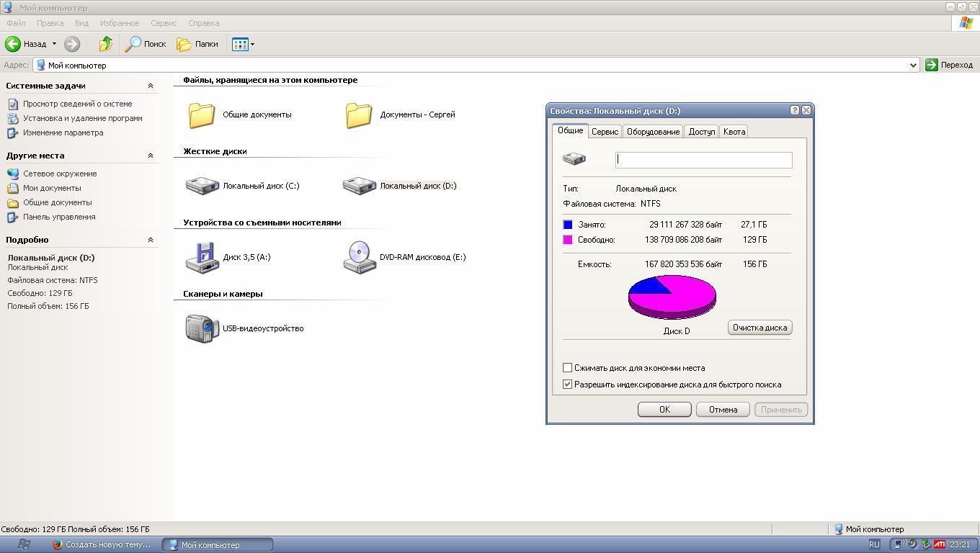Viewport: 980px width, 553px height.
Task: Click the Сетевое окружение network icon
Action: (x=13, y=174)
